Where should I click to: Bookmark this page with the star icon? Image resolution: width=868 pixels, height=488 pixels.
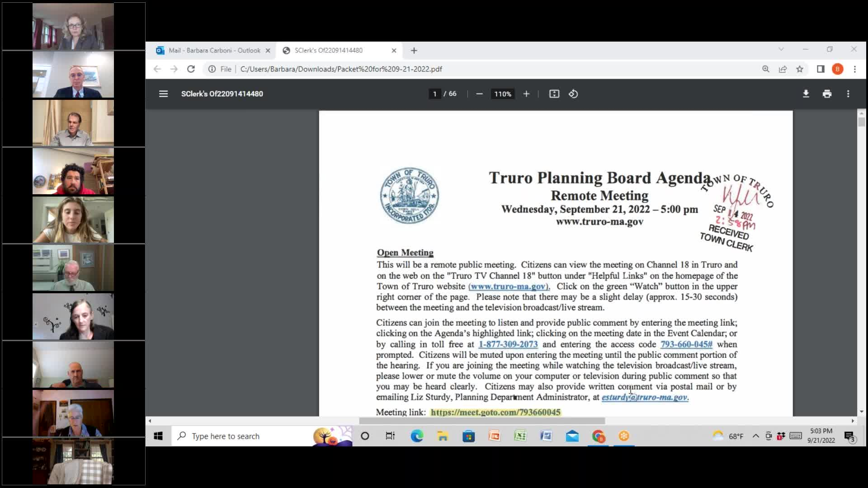click(800, 69)
